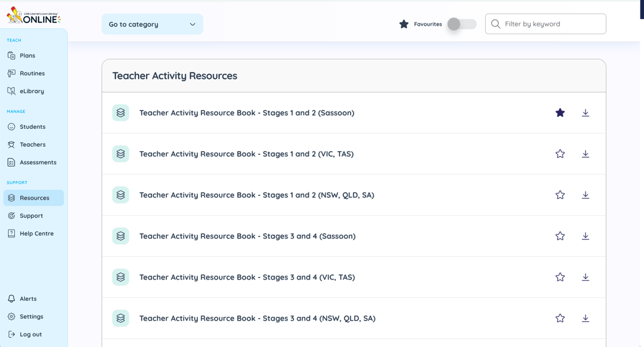Click the Alerts bell icon

click(11, 299)
